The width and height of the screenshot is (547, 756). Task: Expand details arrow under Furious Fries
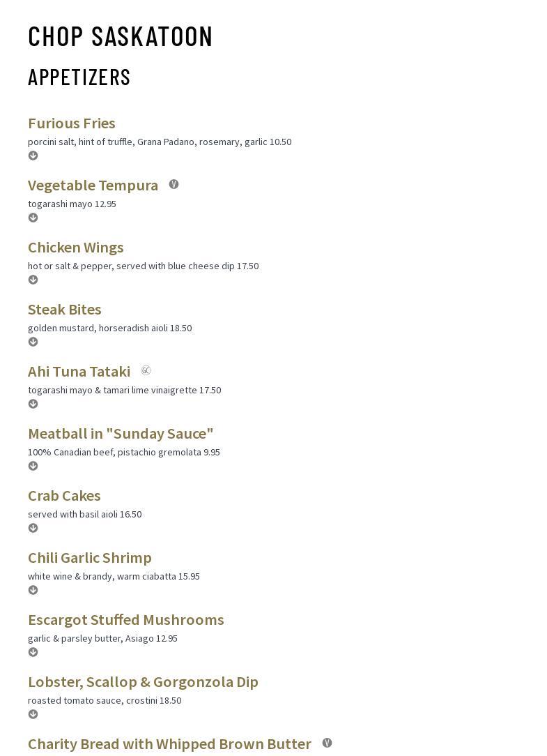(33, 156)
